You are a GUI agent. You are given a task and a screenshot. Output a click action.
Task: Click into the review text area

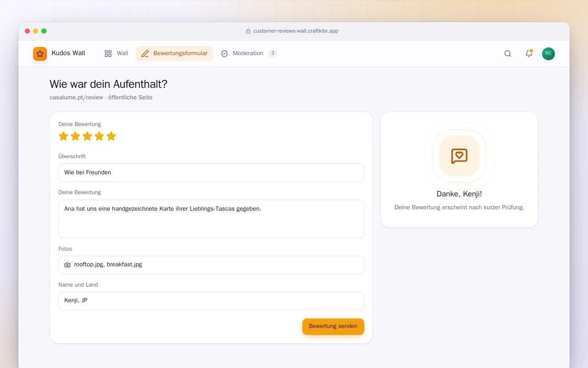pos(211,219)
